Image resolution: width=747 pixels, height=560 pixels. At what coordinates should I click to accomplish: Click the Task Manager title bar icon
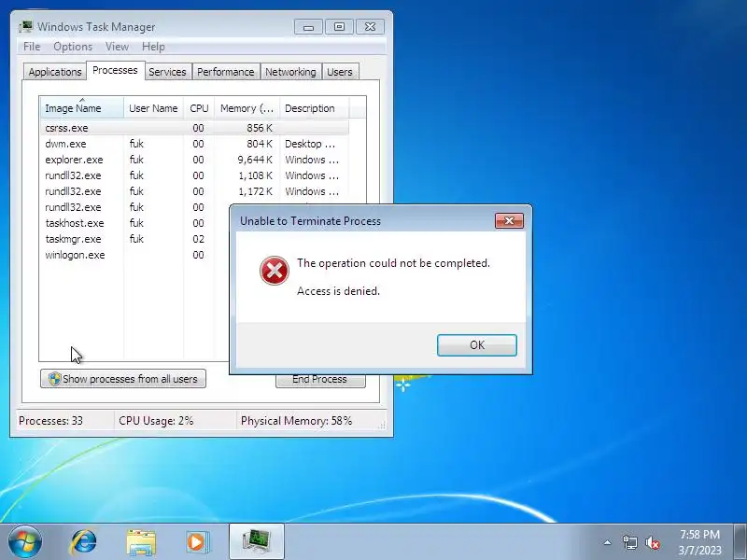(x=27, y=27)
